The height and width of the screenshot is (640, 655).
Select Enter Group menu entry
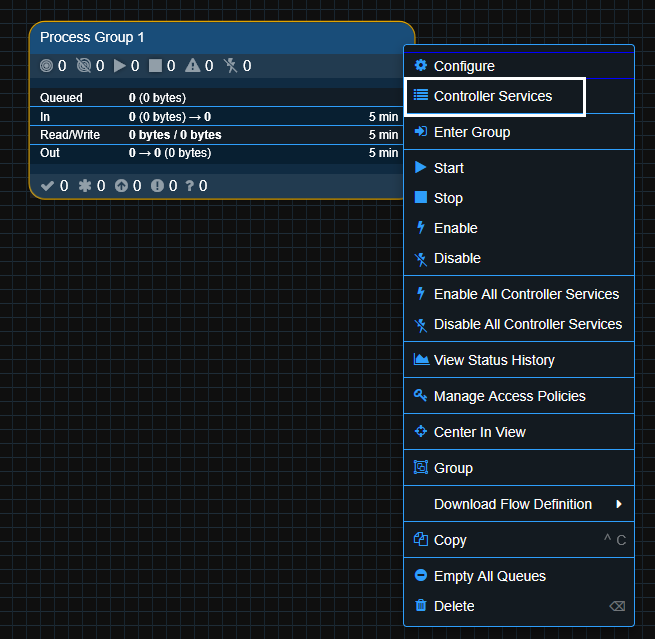pyautogui.click(x=519, y=132)
